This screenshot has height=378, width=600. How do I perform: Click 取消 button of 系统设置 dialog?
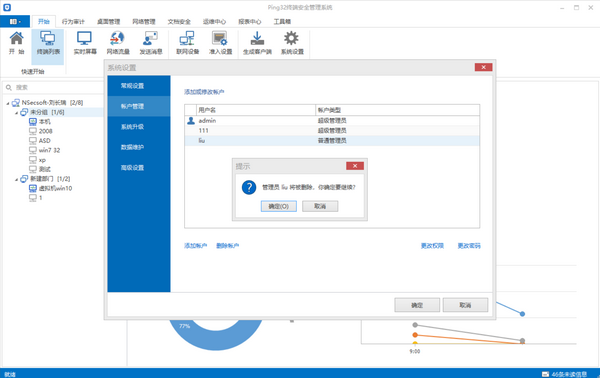(465, 305)
